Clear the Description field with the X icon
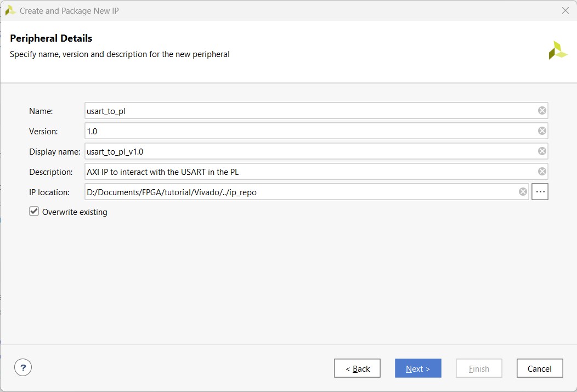Image resolution: width=577 pixels, height=392 pixels. click(x=542, y=172)
